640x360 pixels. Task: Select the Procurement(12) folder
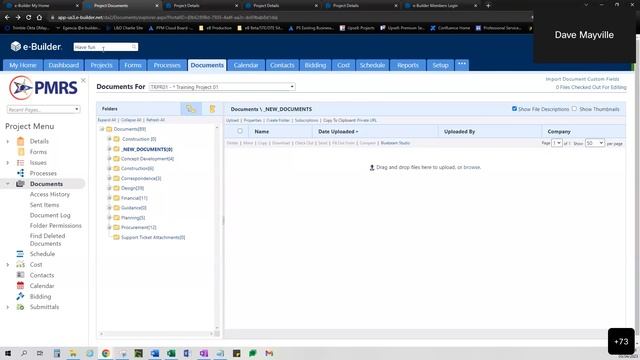138,227
